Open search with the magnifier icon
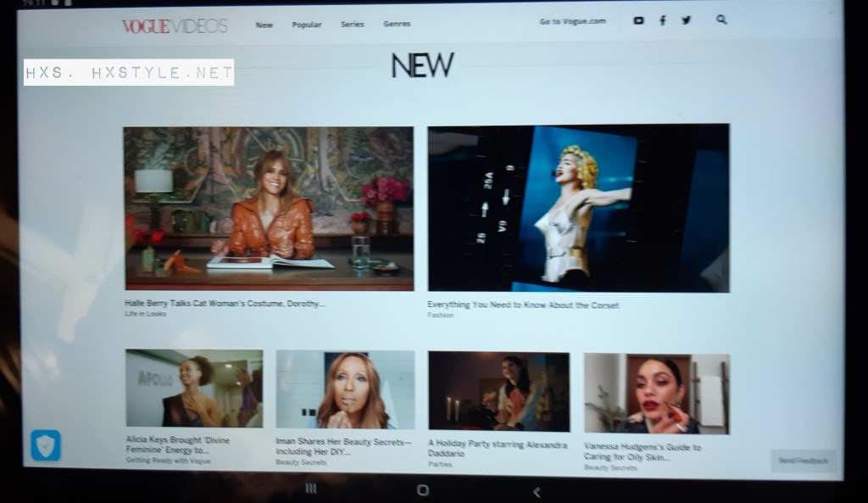The height and width of the screenshot is (503, 868). click(721, 20)
